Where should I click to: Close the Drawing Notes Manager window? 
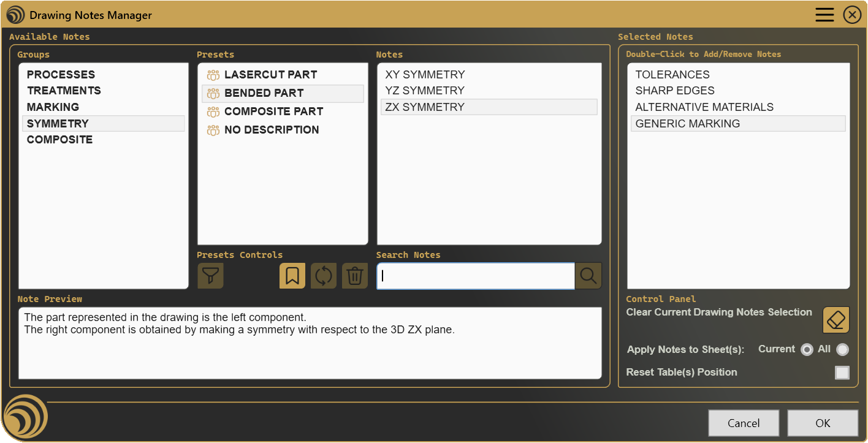(x=853, y=15)
